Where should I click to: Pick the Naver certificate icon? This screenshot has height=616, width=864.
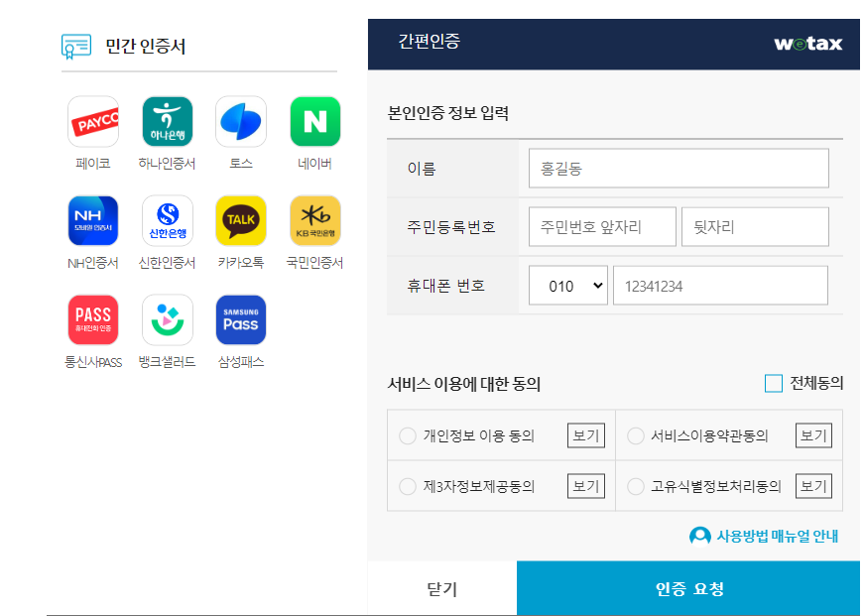tap(315, 122)
